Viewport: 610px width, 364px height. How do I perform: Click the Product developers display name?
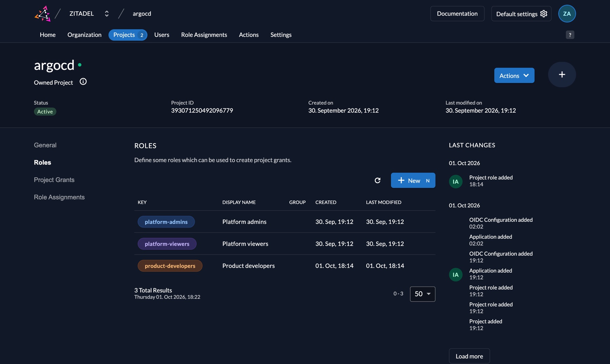[248, 266]
